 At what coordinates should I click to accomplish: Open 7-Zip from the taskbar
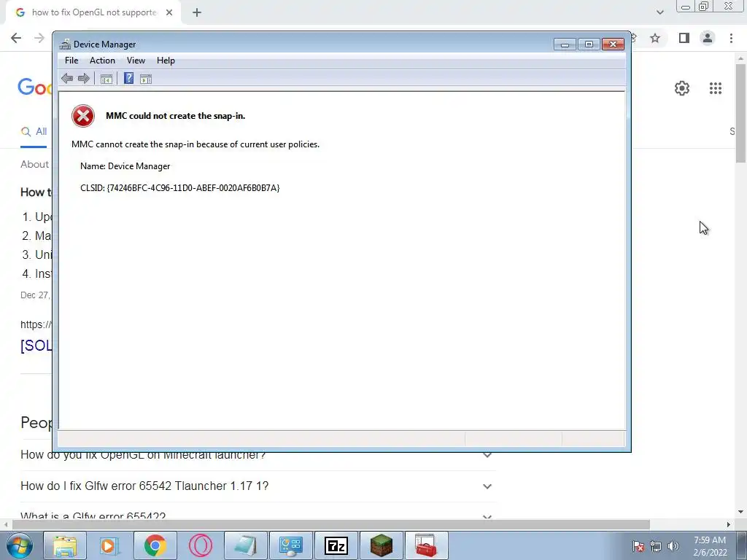pyautogui.click(x=336, y=545)
